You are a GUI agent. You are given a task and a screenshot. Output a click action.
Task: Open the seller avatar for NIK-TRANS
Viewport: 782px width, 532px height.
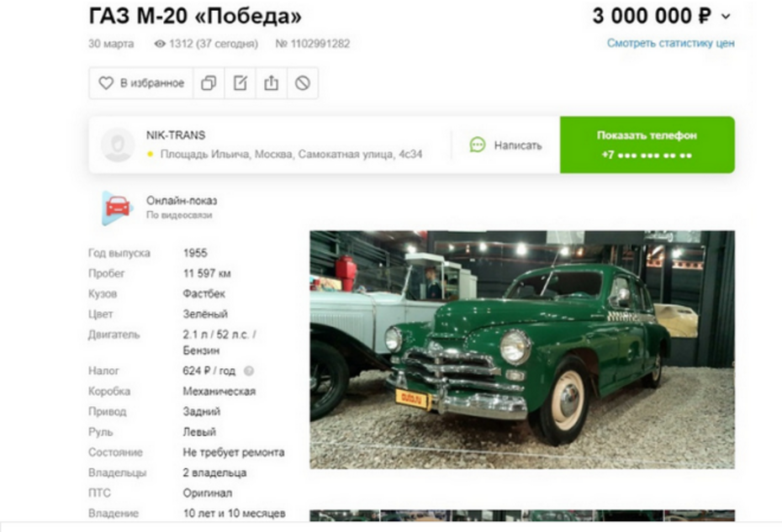tap(118, 145)
